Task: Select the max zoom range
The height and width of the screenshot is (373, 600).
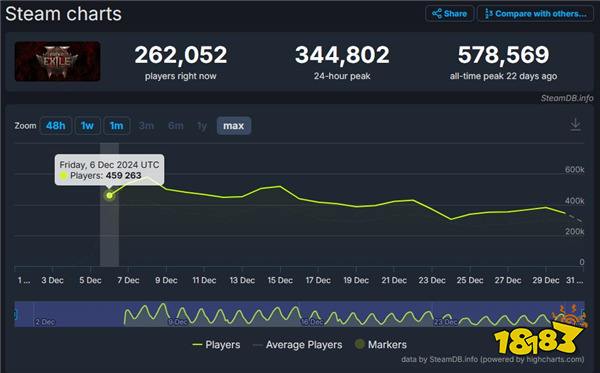Action: pyautogui.click(x=234, y=125)
